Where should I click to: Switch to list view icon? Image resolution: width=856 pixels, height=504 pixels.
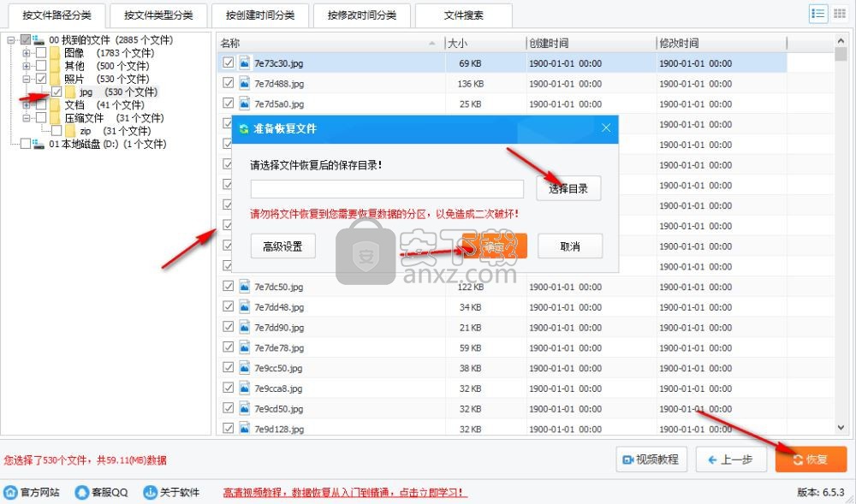(817, 15)
